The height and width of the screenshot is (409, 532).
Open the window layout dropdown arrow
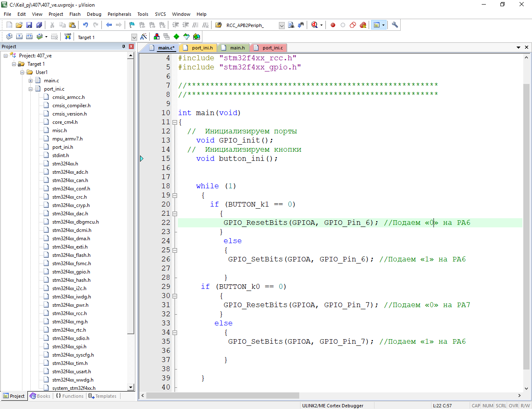tap(383, 25)
